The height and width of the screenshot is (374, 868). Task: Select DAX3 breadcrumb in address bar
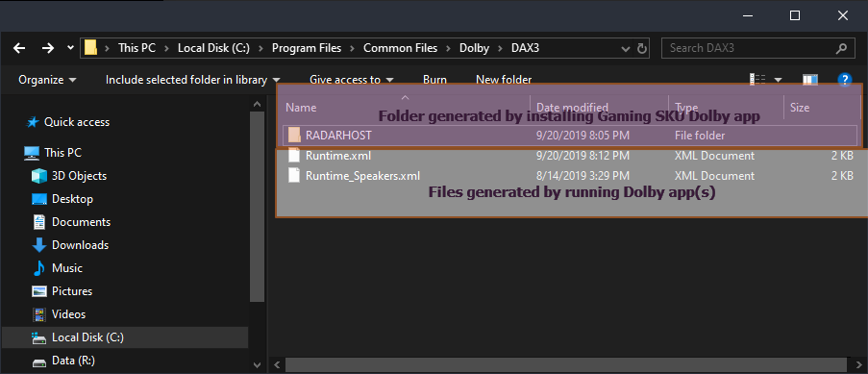click(x=526, y=48)
